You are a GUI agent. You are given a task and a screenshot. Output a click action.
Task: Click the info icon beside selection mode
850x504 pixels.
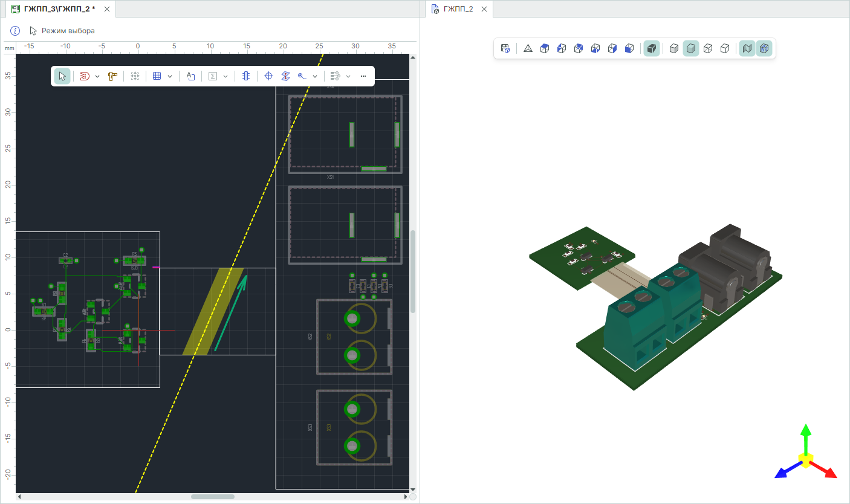pyautogui.click(x=16, y=31)
